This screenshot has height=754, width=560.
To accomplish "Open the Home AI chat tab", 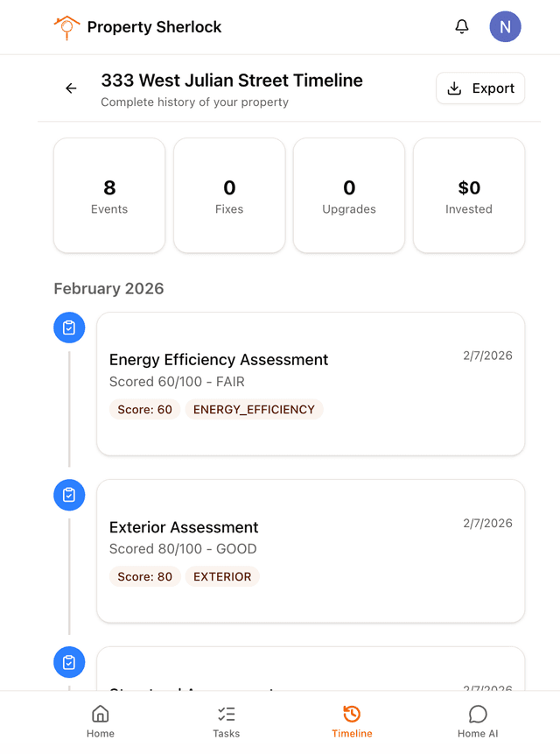I will click(478, 722).
